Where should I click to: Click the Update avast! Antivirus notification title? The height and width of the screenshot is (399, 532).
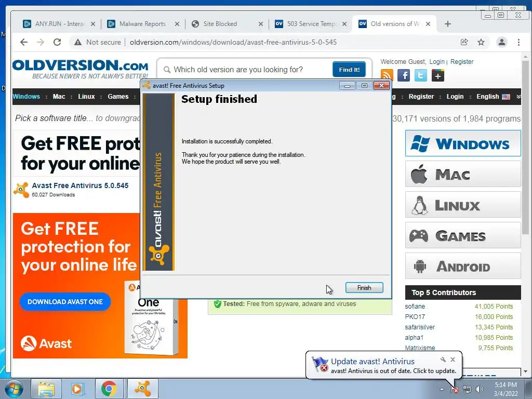373,362
